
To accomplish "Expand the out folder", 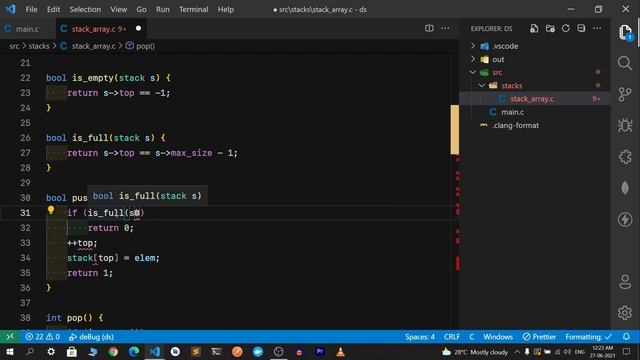I will point(473,59).
